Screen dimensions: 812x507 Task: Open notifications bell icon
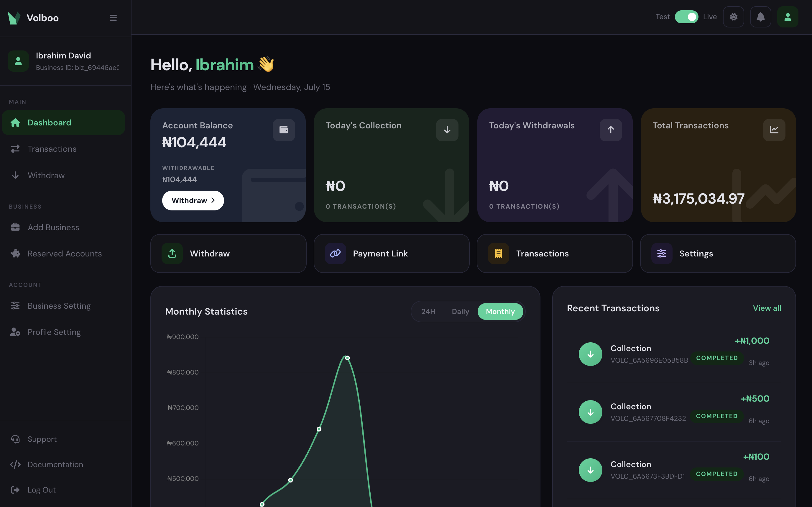click(x=760, y=17)
